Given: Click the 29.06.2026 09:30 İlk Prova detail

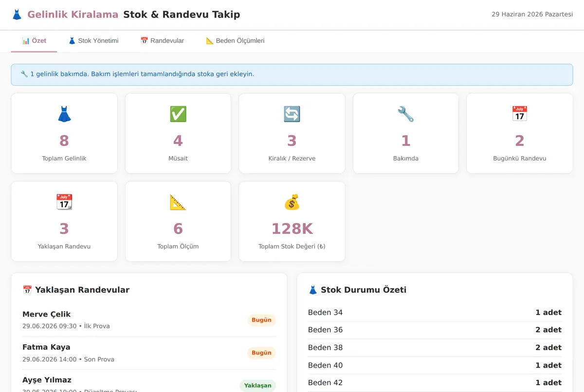Looking at the screenshot, I should pyautogui.click(x=66, y=326).
